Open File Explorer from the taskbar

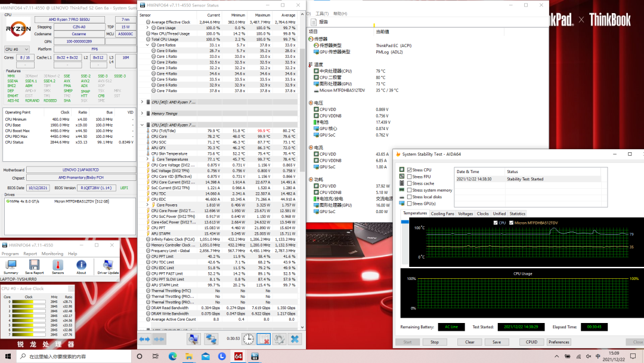189,356
